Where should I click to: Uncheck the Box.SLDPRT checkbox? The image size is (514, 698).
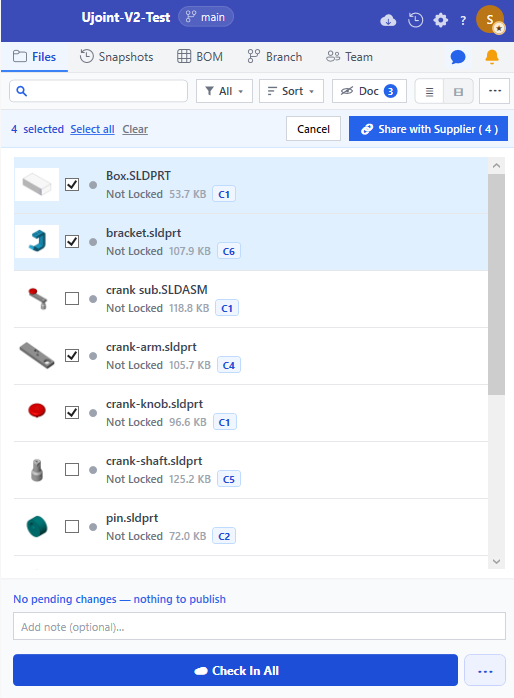(x=72, y=184)
